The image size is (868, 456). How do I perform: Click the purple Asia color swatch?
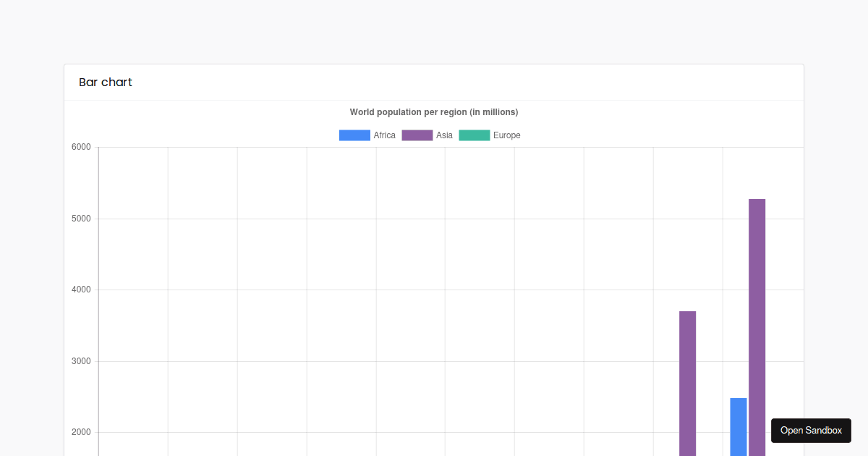tap(417, 135)
